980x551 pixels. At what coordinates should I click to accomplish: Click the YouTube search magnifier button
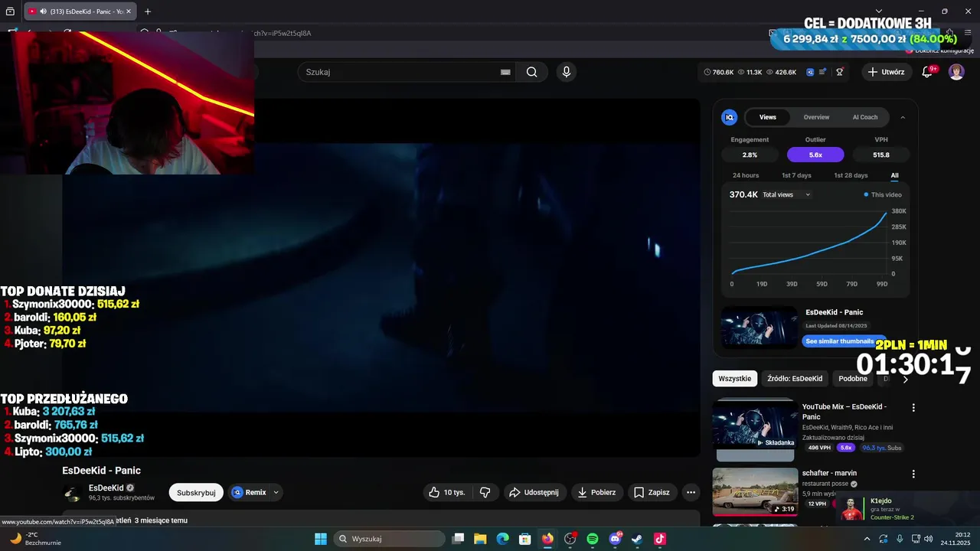click(x=531, y=72)
